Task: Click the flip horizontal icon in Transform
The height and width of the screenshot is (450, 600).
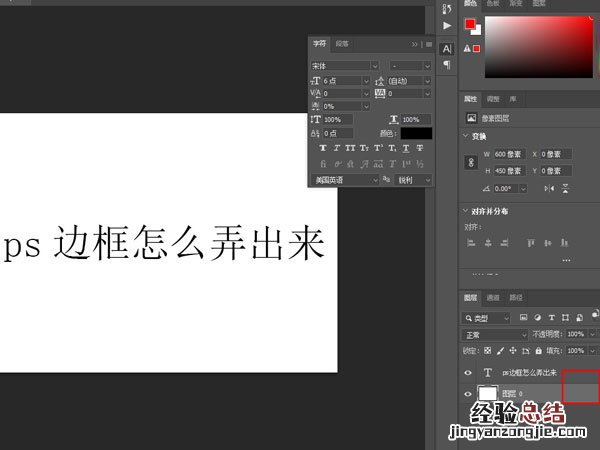Action: (x=549, y=188)
